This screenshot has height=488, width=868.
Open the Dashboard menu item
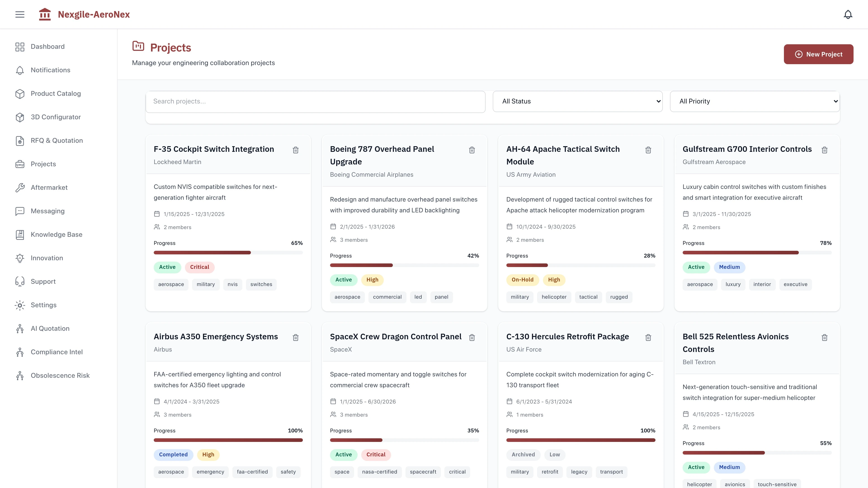click(x=47, y=47)
